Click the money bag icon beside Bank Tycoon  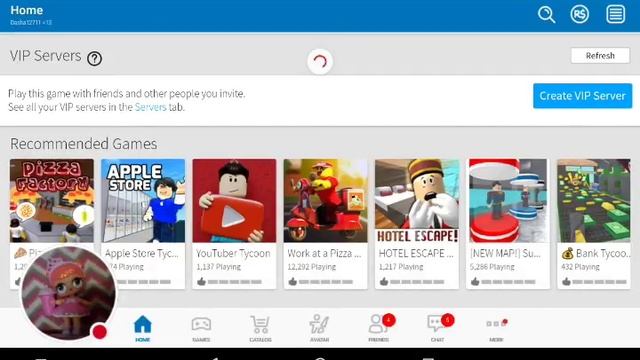point(567,253)
